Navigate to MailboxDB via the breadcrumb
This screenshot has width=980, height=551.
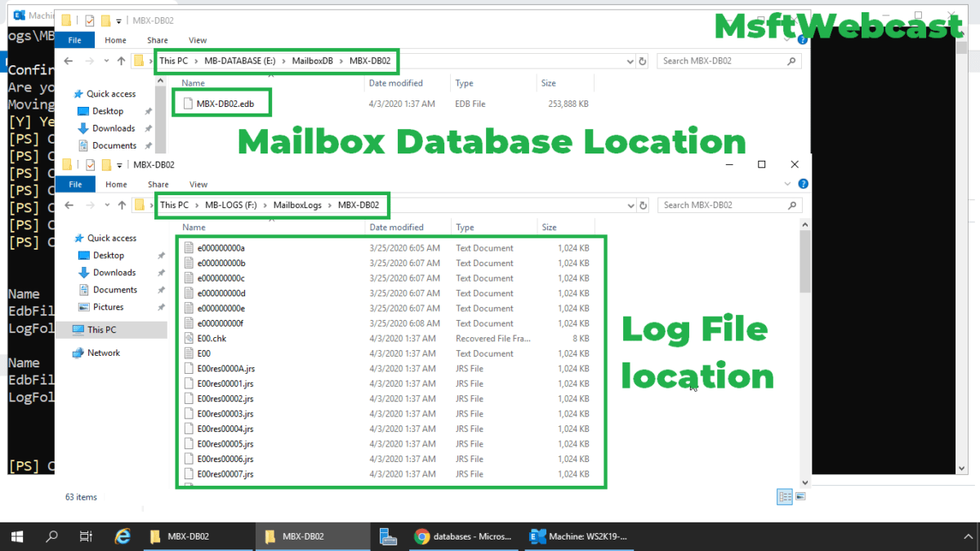coord(314,60)
